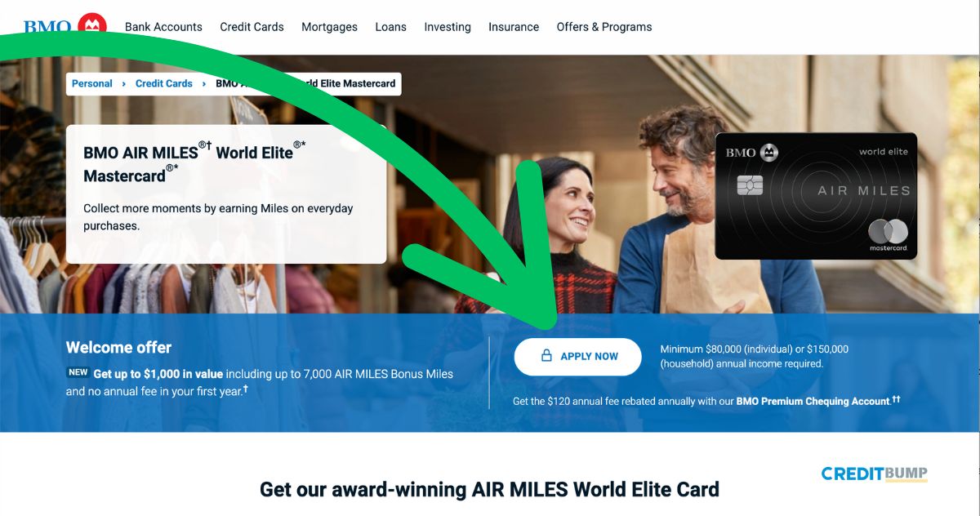Open the Offers & Programs menu
This screenshot has width=980, height=516.
tap(604, 27)
